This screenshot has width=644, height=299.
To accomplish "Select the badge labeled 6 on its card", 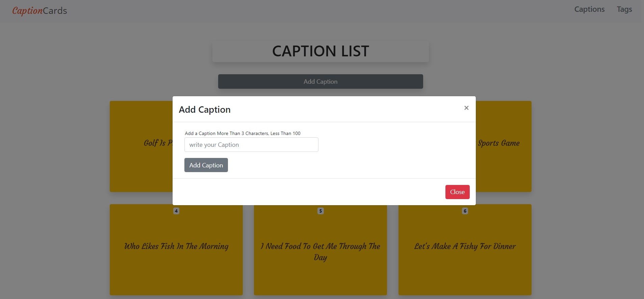I will (x=464, y=211).
